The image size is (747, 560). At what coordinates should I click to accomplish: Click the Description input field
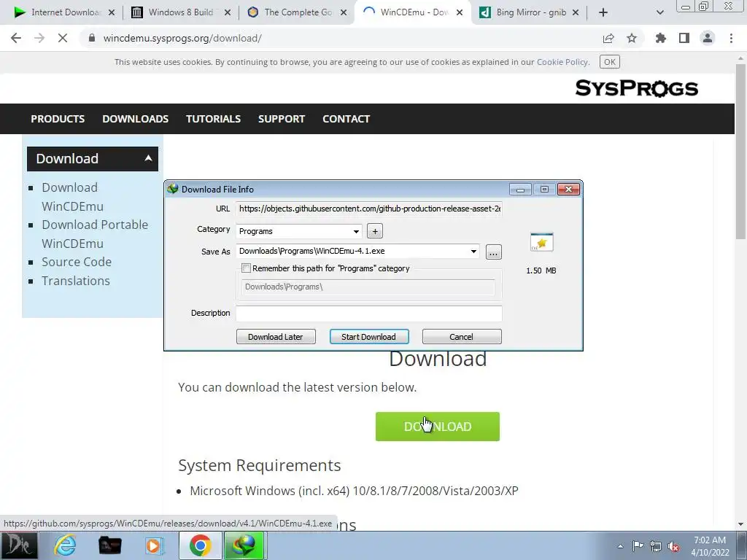click(369, 314)
